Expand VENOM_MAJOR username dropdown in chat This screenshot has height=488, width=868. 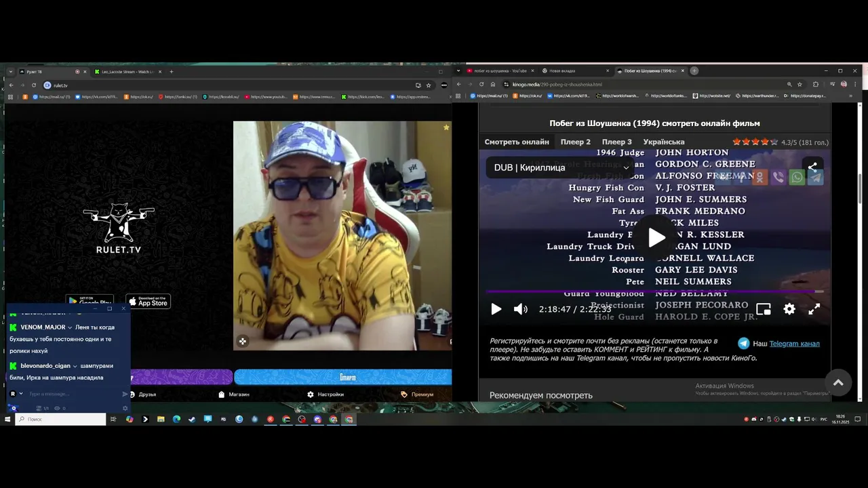70,327
